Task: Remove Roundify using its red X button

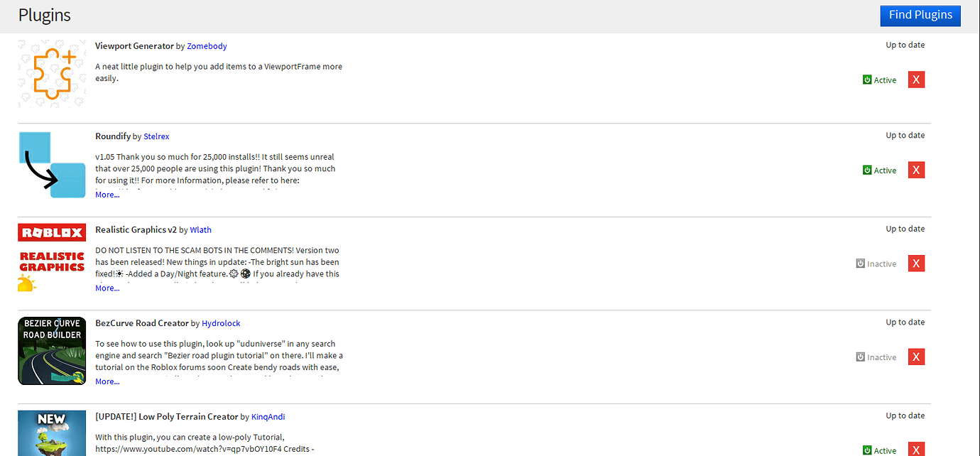Action: click(x=916, y=170)
